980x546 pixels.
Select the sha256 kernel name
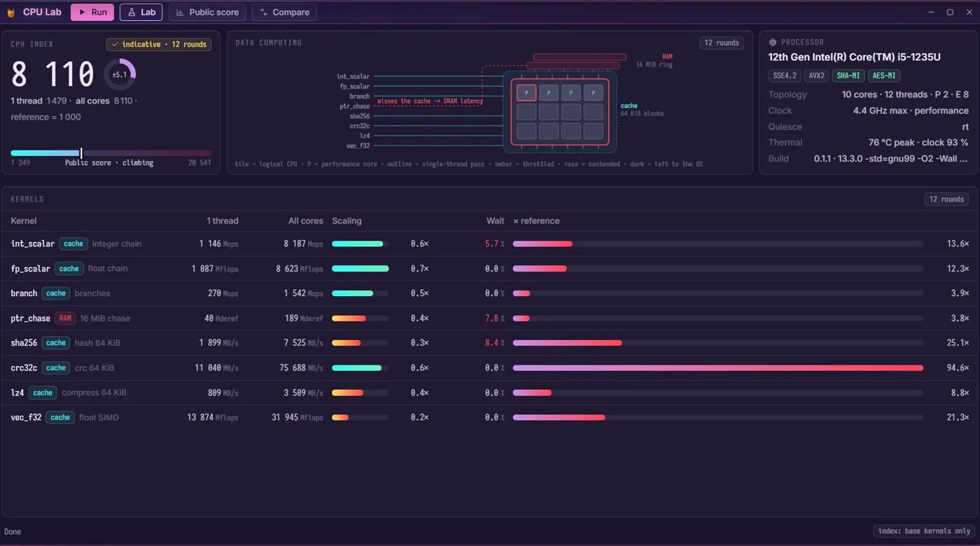click(24, 343)
